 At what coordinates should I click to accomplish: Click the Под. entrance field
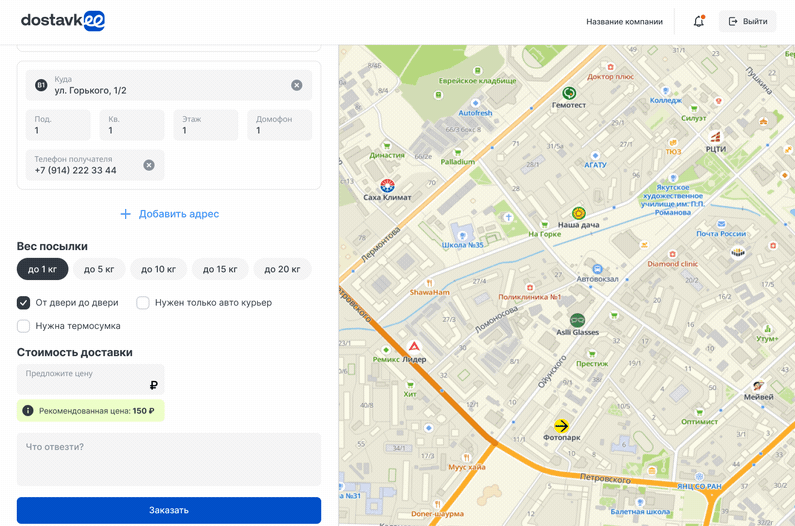(58, 125)
